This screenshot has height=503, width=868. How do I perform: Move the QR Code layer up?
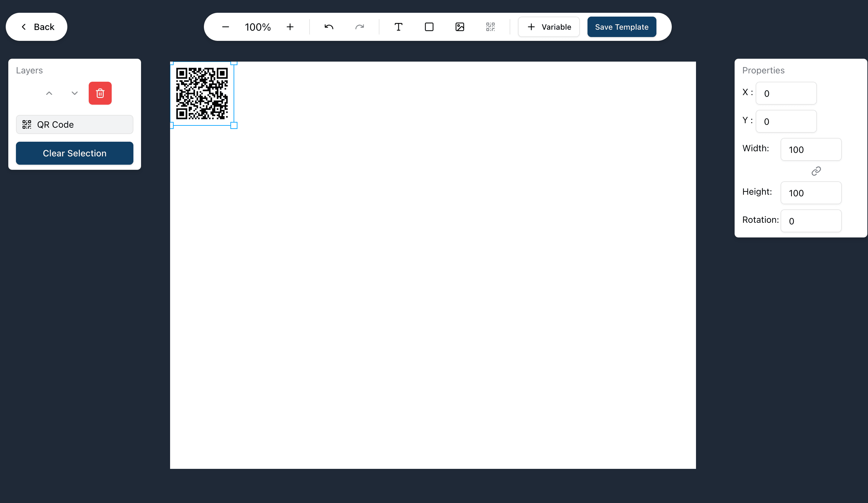click(49, 93)
